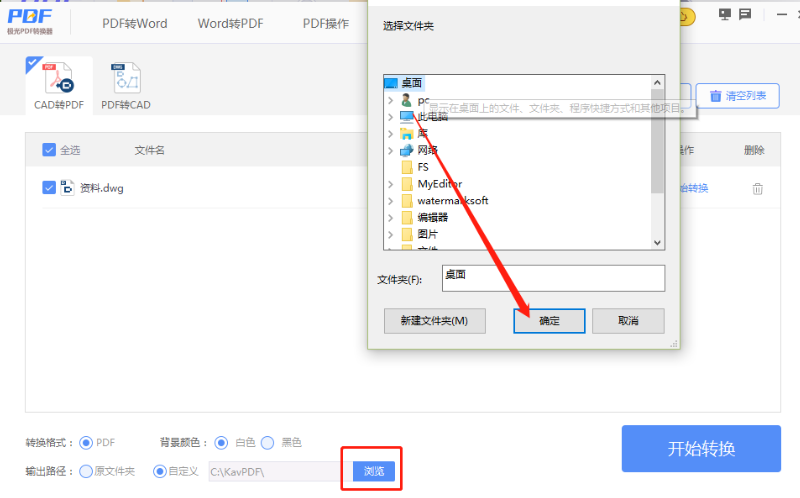
Task: Delete 资料.dwg with the trash icon
Action: [x=758, y=189]
